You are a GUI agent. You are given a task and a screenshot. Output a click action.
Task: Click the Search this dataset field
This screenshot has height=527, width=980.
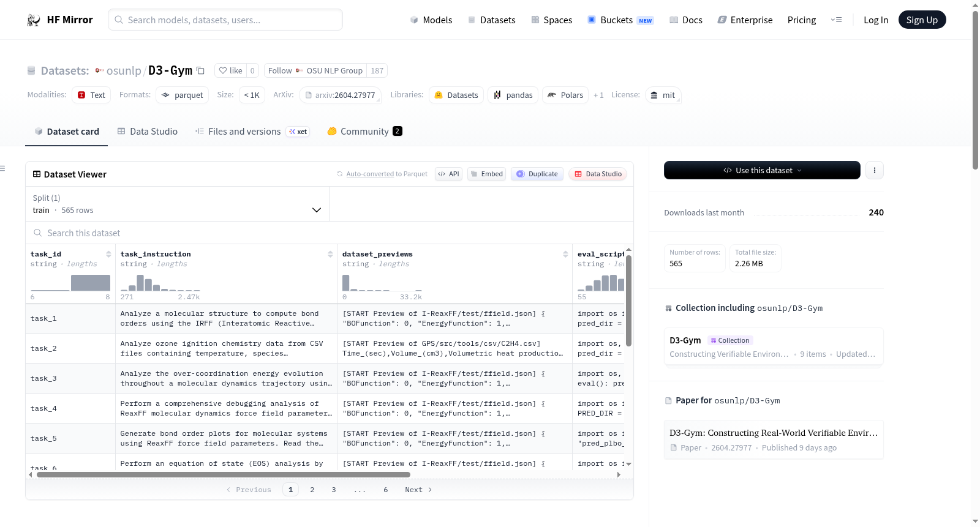tap(330, 233)
